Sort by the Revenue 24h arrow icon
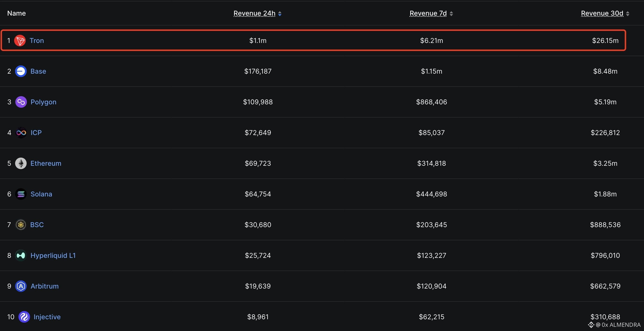Viewport: 644px width, 331px height. click(280, 14)
